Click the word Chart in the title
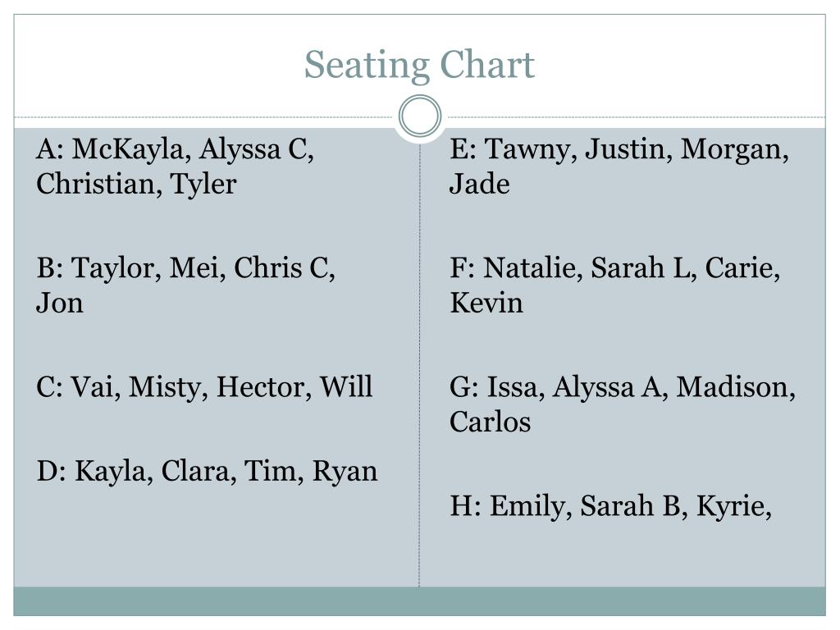 click(487, 66)
